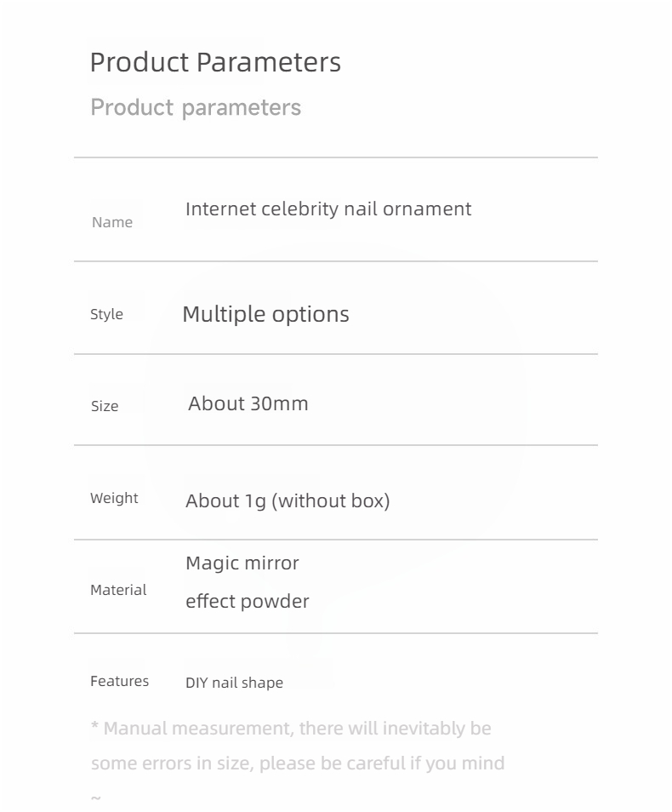
Task: Click the "effect powder" text line
Action: (x=248, y=602)
